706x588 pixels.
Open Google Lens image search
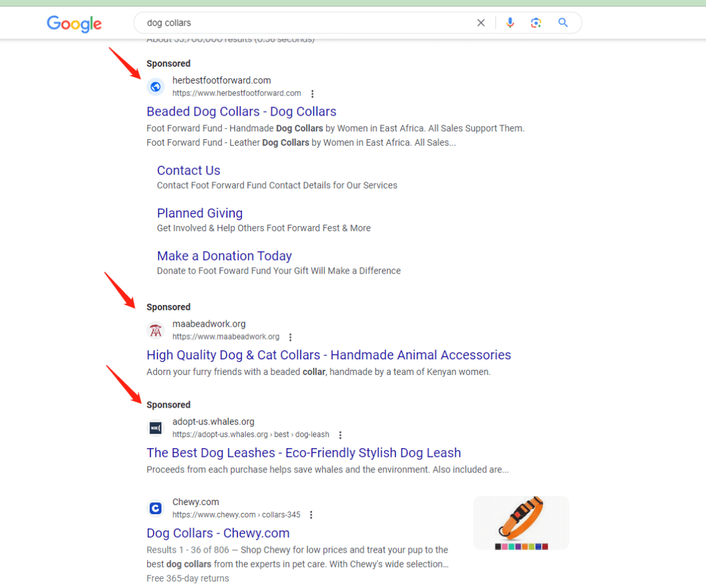click(x=536, y=23)
